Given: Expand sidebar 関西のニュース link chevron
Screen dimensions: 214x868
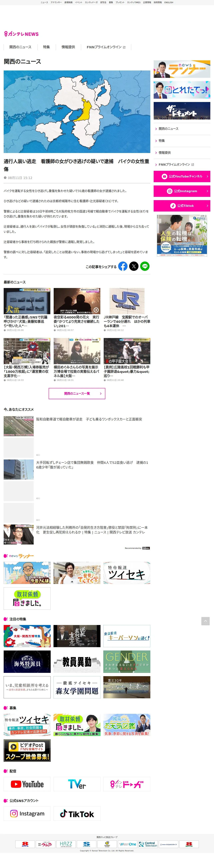Looking at the screenshot, I should 156,129.
